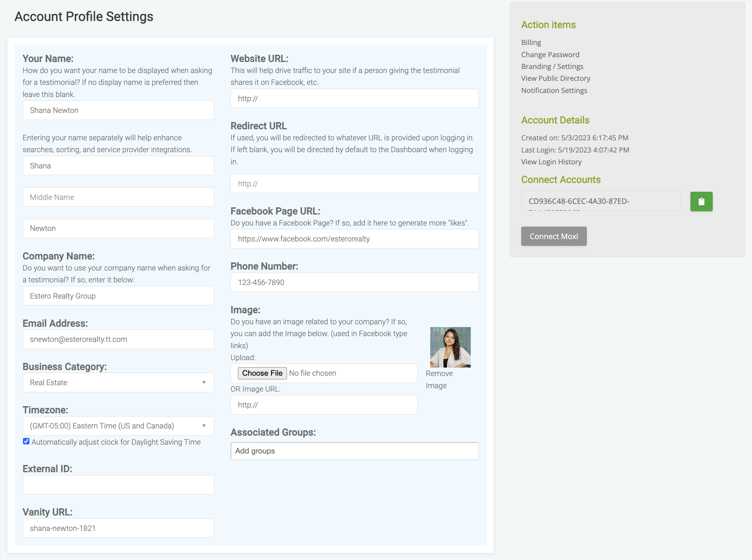Click the Add groups field
The height and width of the screenshot is (560, 752).
(x=354, y=451)
